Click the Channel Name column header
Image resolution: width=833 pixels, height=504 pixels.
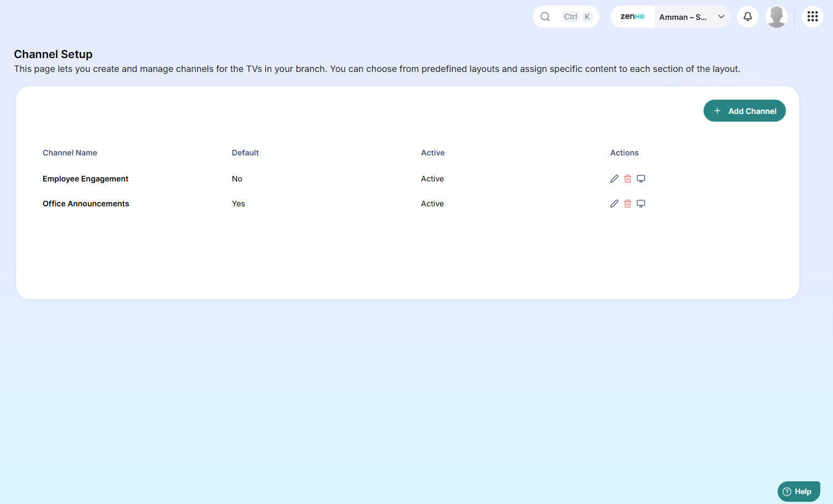pos(70,153)
